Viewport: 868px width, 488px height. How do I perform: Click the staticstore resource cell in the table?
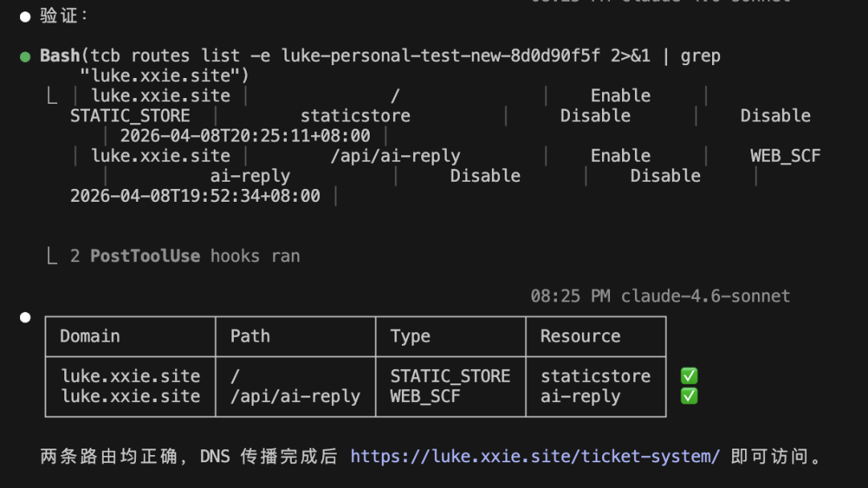596,376
